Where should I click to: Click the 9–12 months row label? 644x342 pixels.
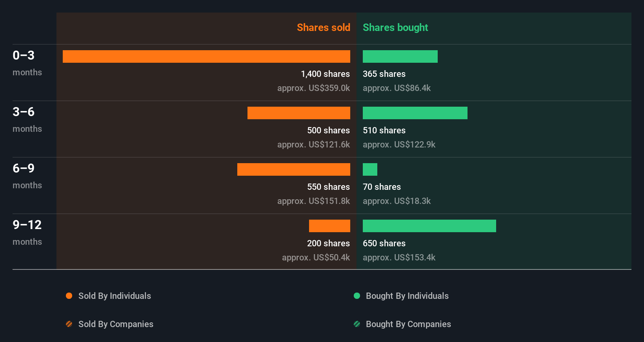(x=27, y=233)
